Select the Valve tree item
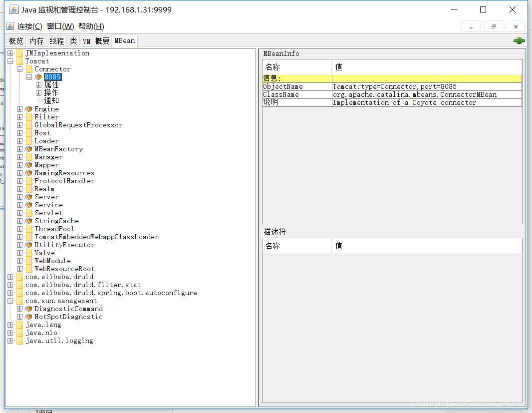 pyautogui.click(x=44, y=253)
